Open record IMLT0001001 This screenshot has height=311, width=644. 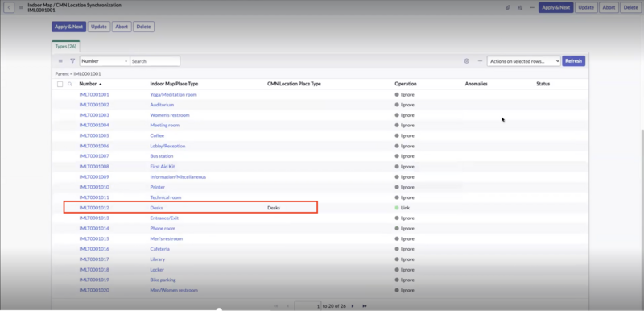pyautogui.click(x=94, y=94)
